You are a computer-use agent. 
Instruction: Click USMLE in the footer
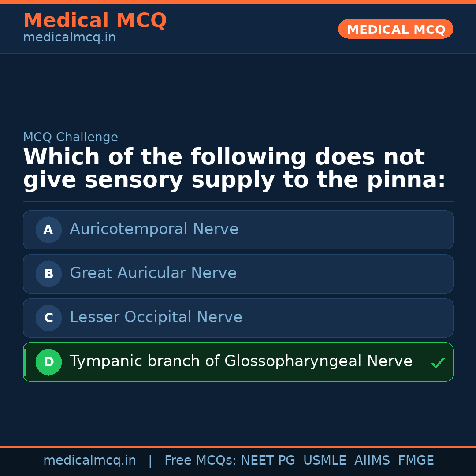324,461
